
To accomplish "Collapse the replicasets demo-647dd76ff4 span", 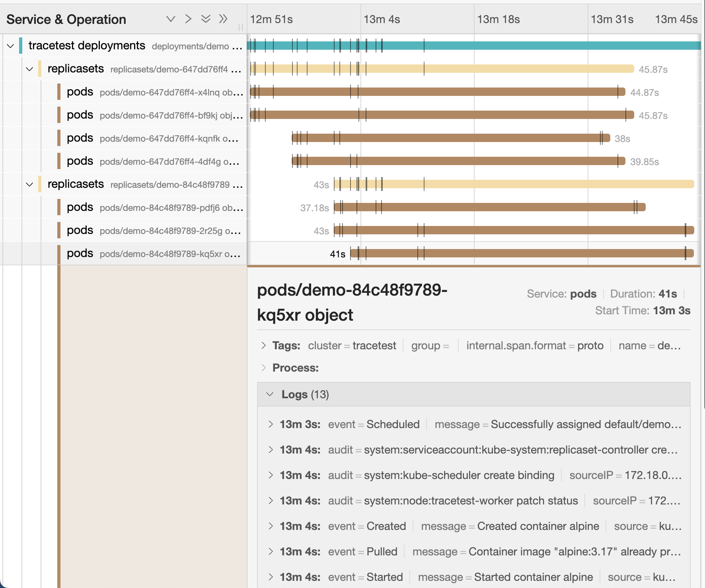I will [29, 69].
